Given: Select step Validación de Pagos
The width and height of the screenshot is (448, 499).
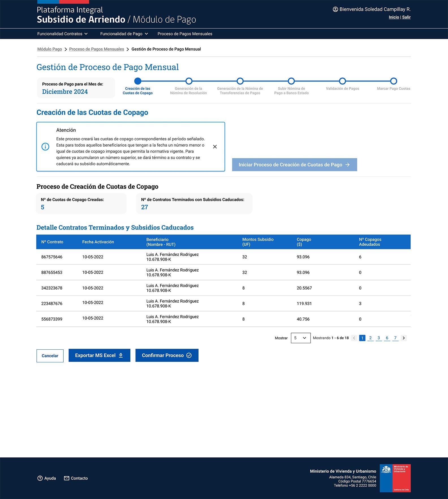Looking at the screenshot, I should coord(343,81).
